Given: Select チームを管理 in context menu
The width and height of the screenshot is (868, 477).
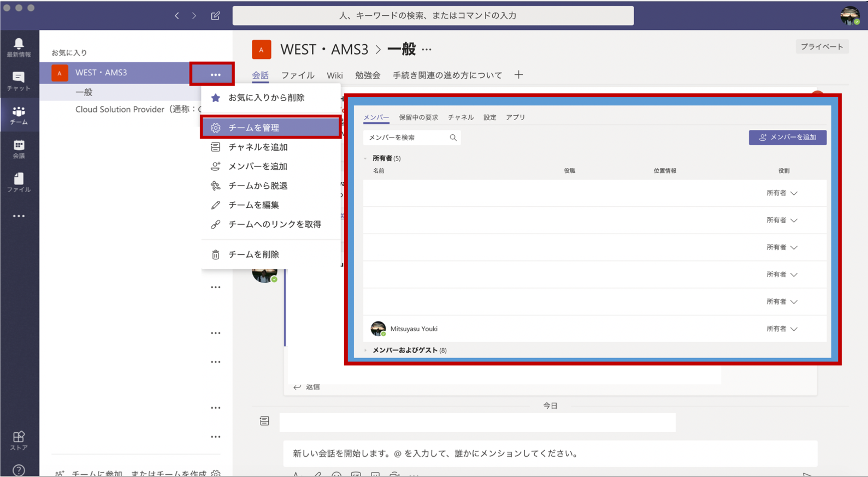Looking at the screenshot, I should (x=271, y=128).
